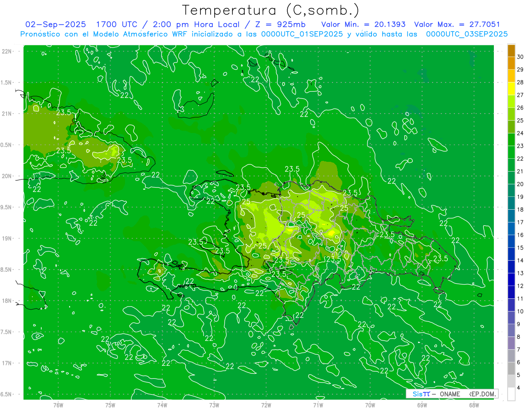Click the '70W' longitude axis label

(x=370, y=405)
